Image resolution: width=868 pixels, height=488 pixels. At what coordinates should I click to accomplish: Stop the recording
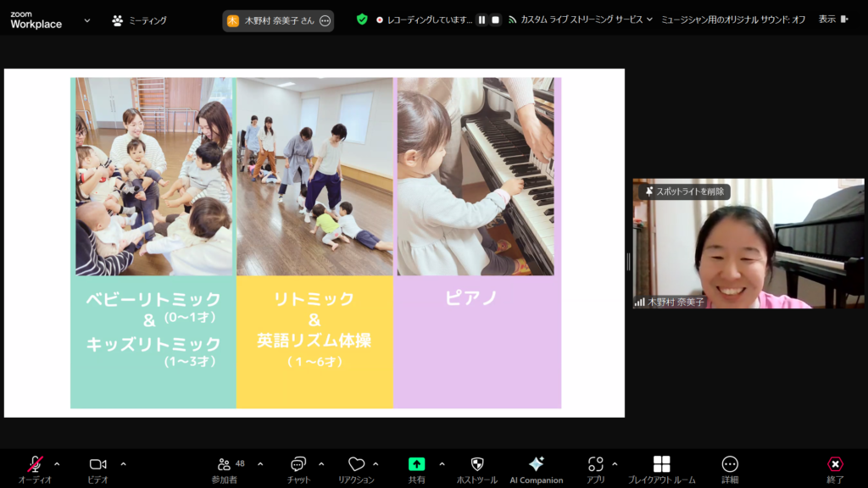point(496,19)
